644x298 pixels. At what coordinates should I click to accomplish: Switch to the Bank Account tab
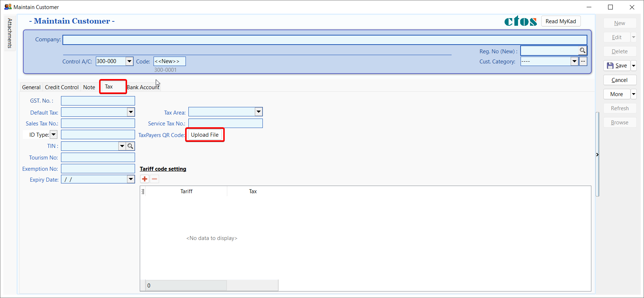pos(143,87)
